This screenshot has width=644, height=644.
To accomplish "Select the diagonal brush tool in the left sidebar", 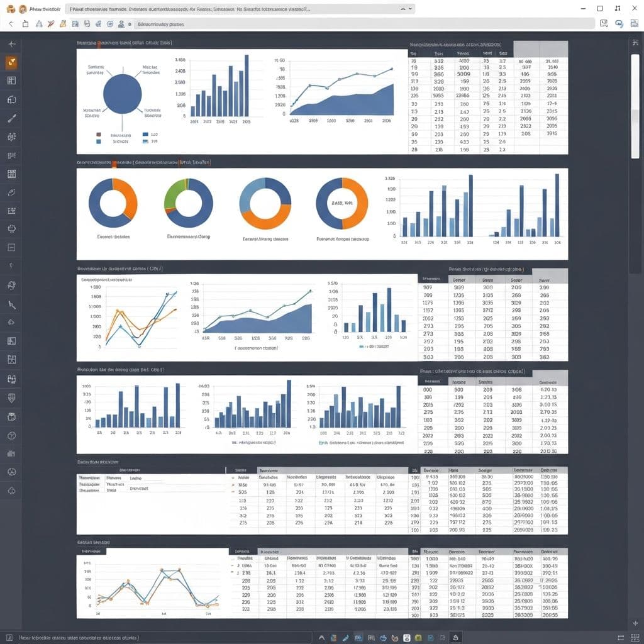I will (x=11, y=118).
